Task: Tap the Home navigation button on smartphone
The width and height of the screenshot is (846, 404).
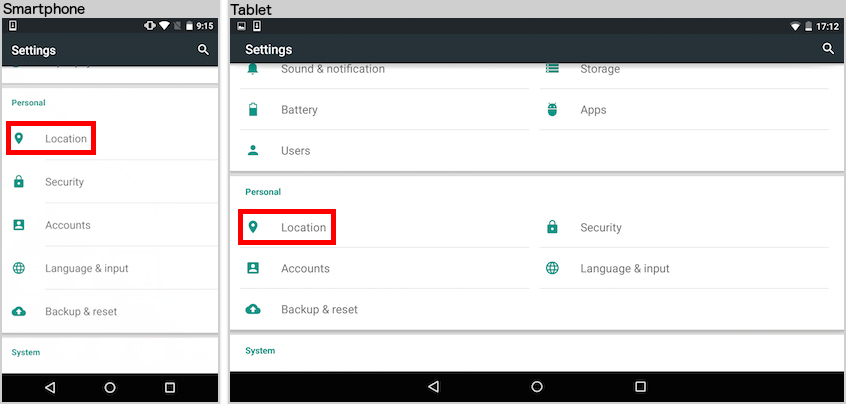Action: 110,387
